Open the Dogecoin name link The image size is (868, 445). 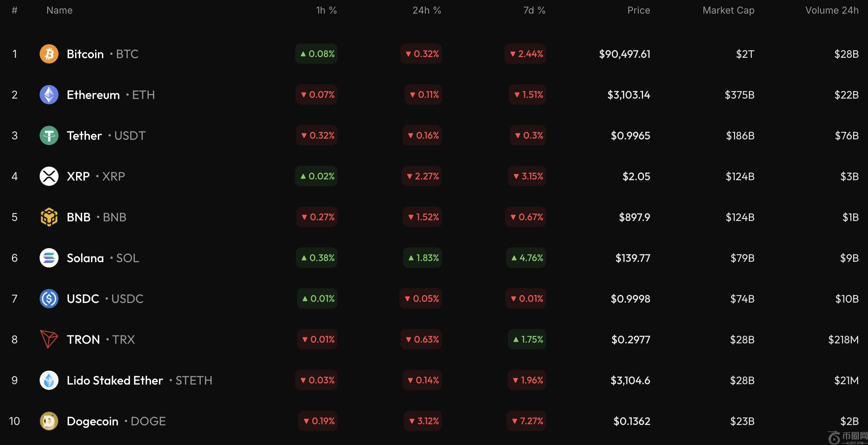click(92, 421)
